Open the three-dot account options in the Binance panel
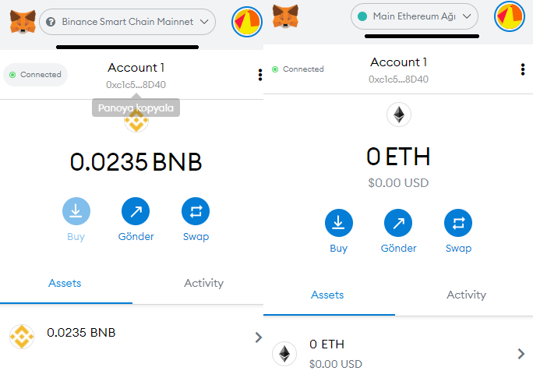Viewport: 533px width, 392px height. (x=260, y=75)
